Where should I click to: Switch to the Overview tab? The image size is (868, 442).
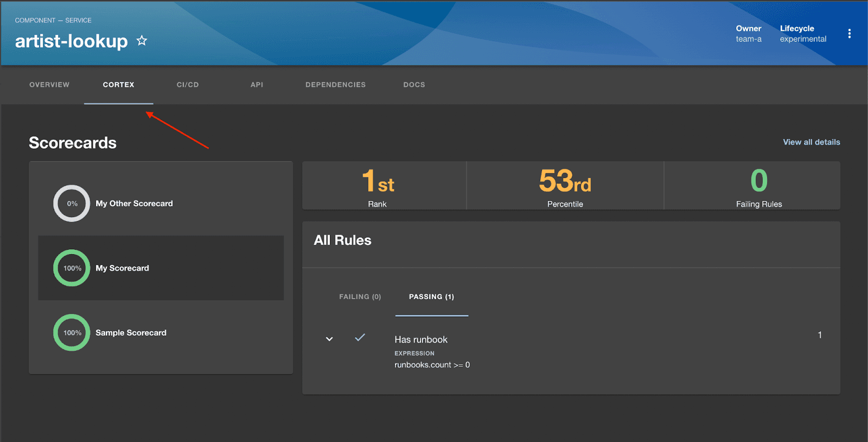click(x=49, y=85)
